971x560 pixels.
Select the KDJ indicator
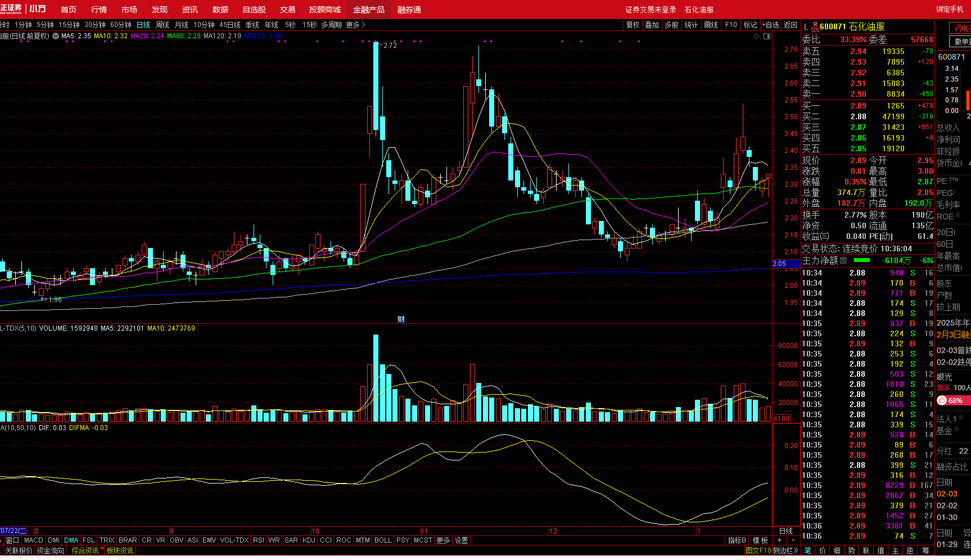point(309,540)
